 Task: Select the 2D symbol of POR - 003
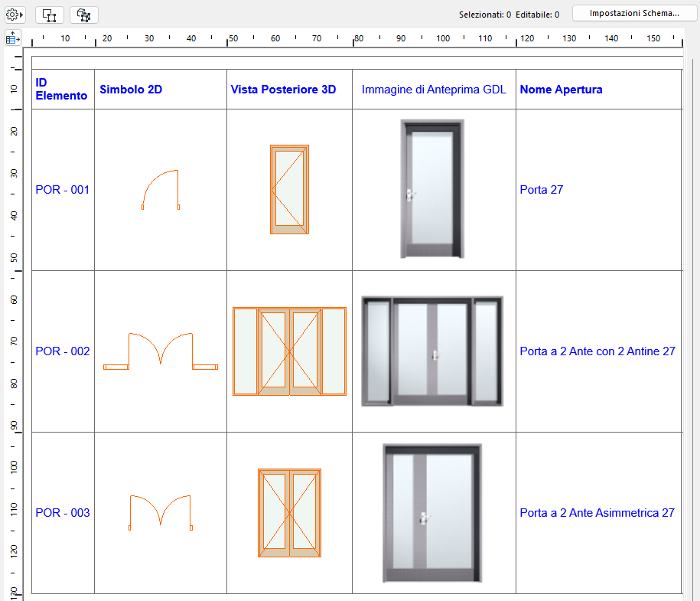[161, 512]
